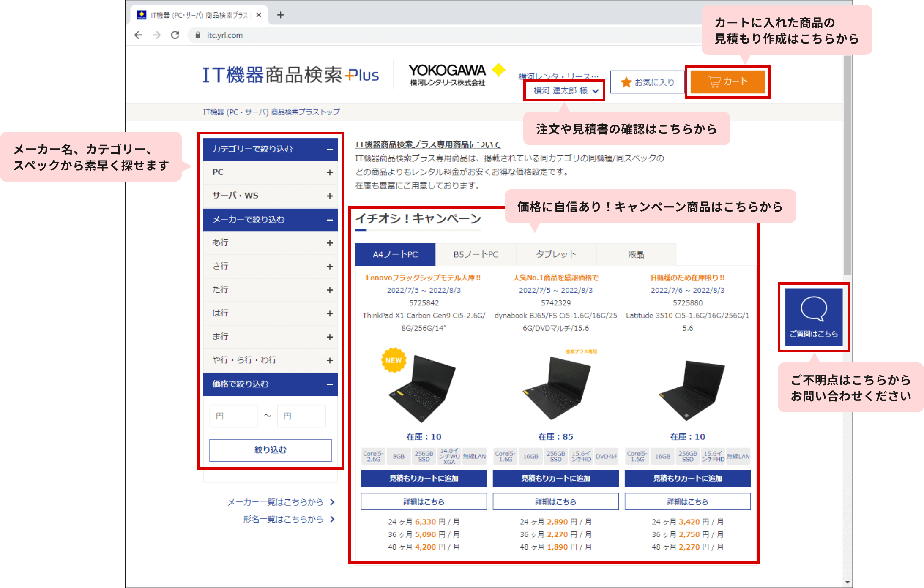
Task: Click Corei5-2.6G spec chip on ThinkPad
Action: (373, 456)
